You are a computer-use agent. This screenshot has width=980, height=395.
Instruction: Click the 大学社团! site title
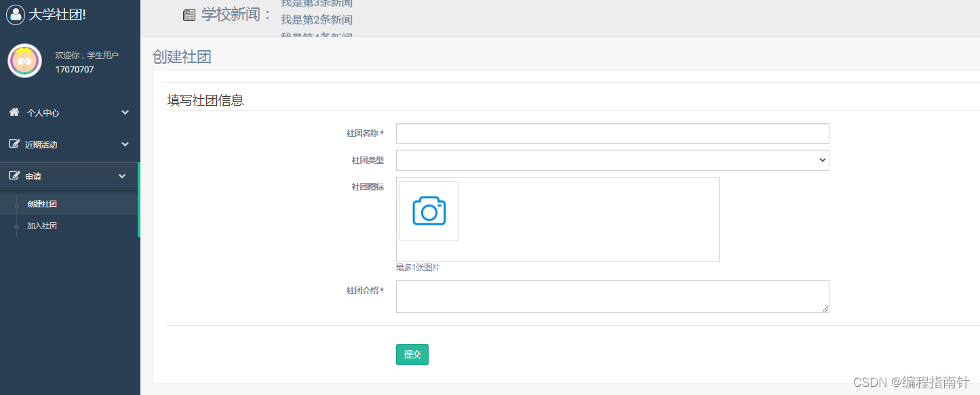click(57, 14)
